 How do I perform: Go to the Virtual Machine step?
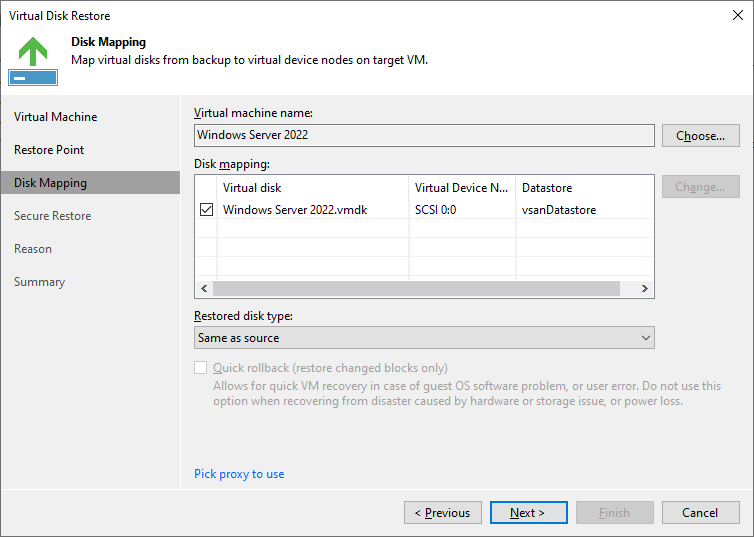coord(55,117)
